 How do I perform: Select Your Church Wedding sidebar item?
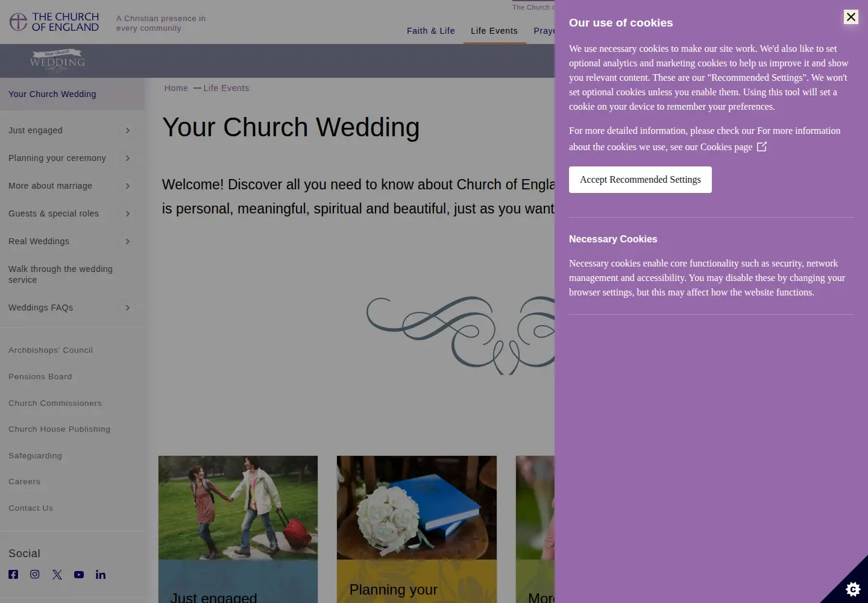pos(72,94)
